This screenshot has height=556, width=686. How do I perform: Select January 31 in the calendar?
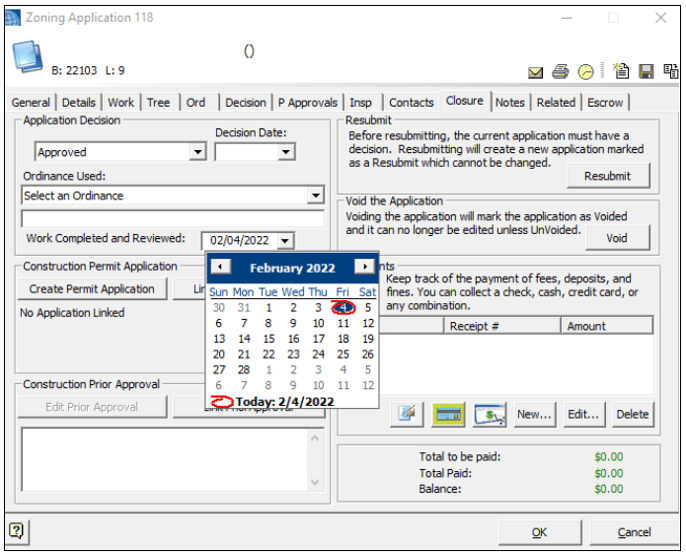point(244,308)
